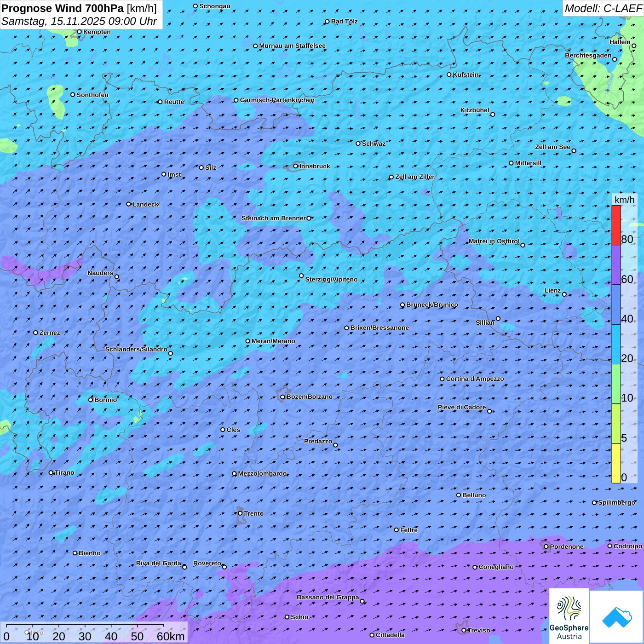The image size is (644, 644).
Task: Click the 'Belluno' label
Action: tap(474, 495)
